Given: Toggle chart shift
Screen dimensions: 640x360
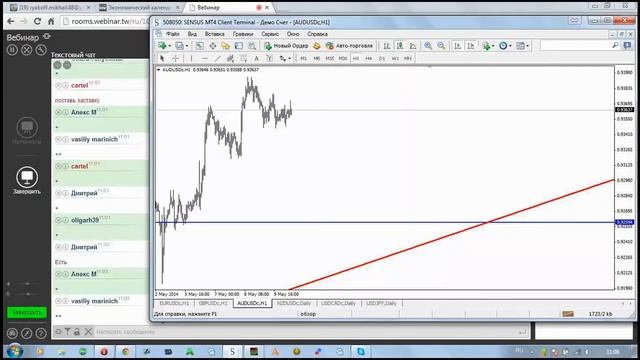Looking at the screenshot, I should (x=471, y=46).
